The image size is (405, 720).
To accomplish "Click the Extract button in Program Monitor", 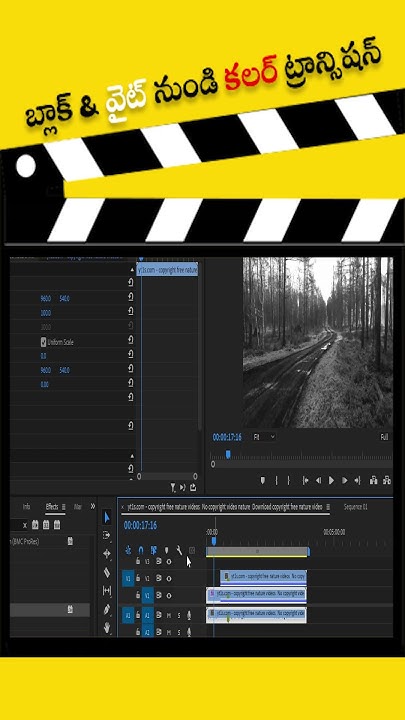I will tap(387, 480).
